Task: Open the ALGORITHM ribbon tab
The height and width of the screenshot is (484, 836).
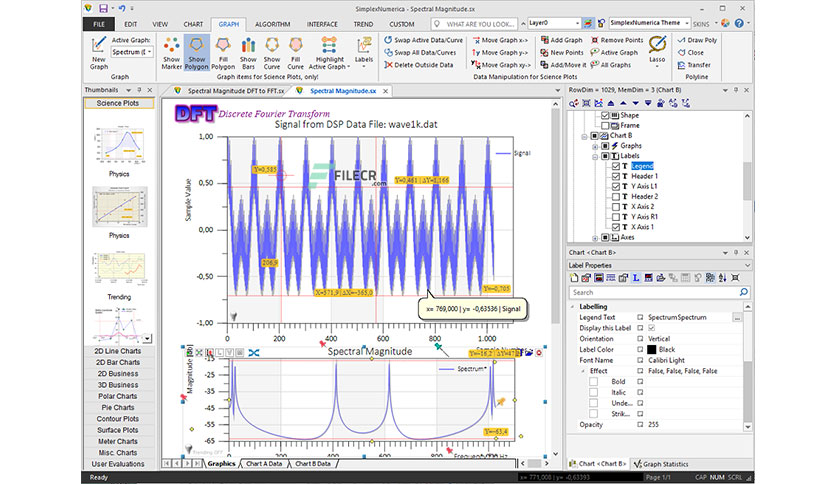Action: [272, 24]
